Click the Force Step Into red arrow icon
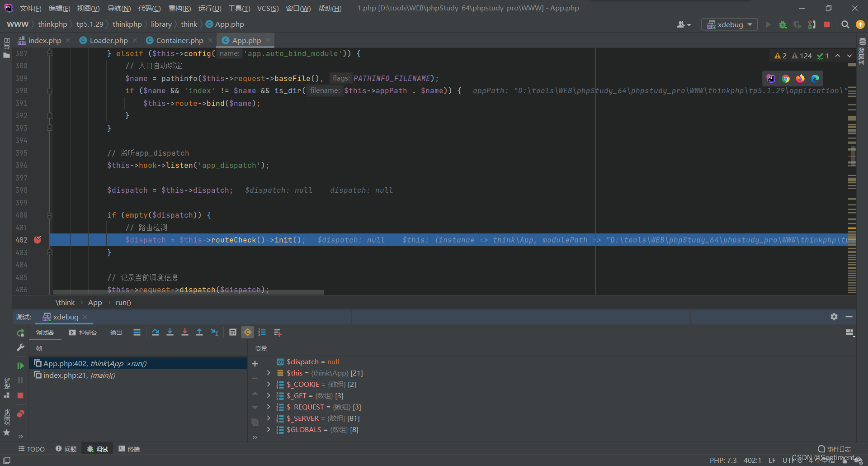Image resolution: width=868 pixels, height=466 pixels. coord(185,333)
